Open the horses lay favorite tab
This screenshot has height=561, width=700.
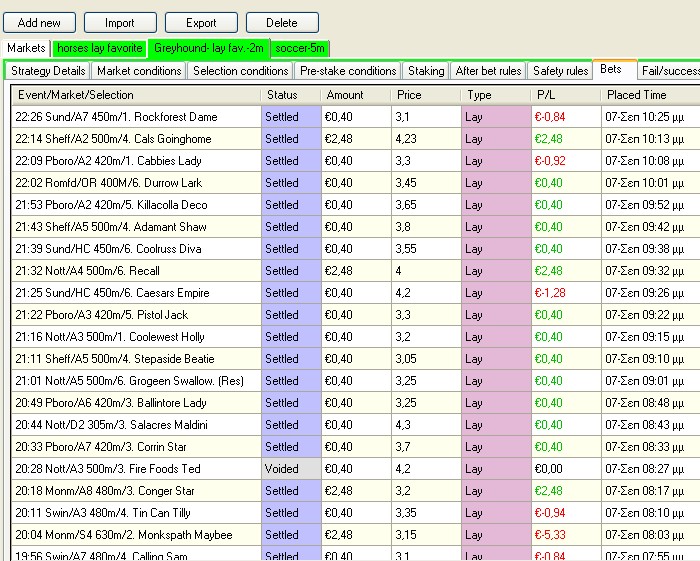(100, 48)
